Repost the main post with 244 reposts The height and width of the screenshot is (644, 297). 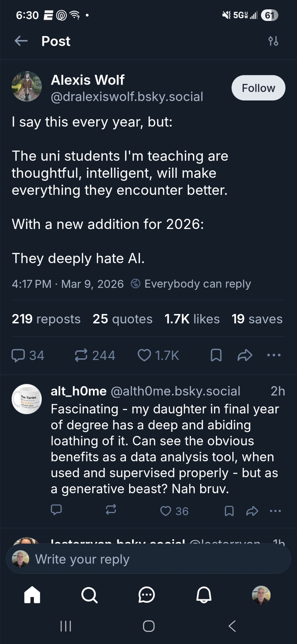[x=81, y=355]
